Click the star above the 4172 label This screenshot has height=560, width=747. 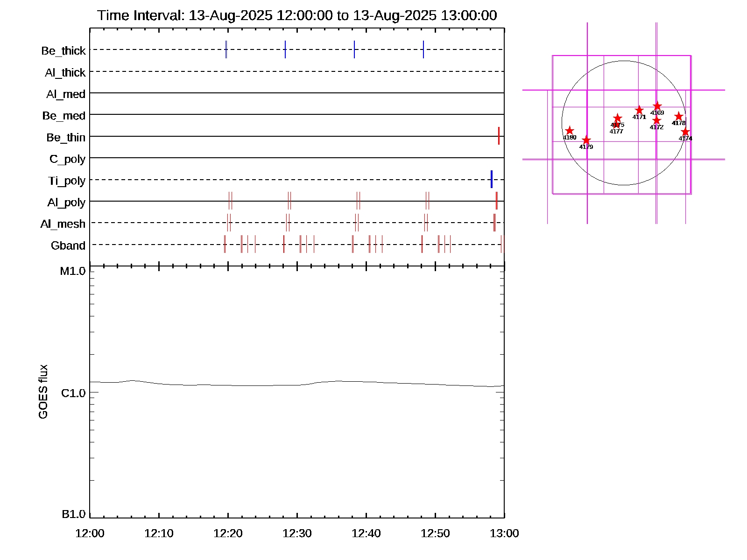pyautogui.click(x=656, y=120)
